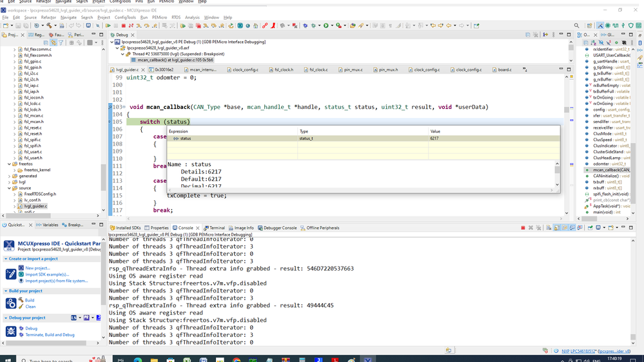Collapse the 'Create or import a project' section
The width and height of the screenshot is (644, 362).
[6, 259]
